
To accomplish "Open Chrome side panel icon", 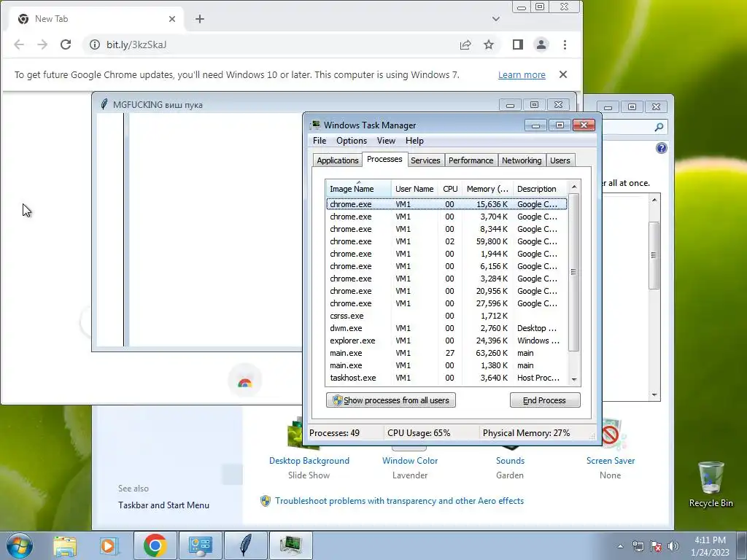I will [x=518, y=44].
